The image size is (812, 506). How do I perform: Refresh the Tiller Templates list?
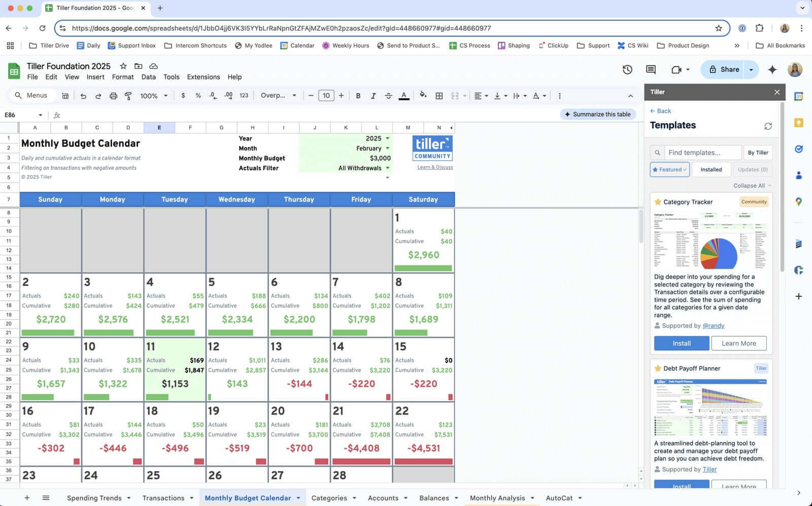(768, 126)
